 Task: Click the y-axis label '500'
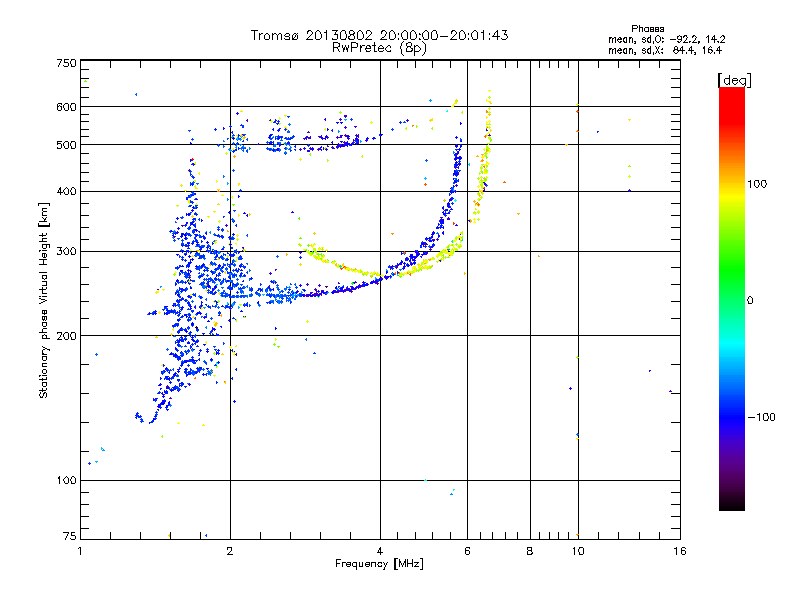click(x=67, y=145)
